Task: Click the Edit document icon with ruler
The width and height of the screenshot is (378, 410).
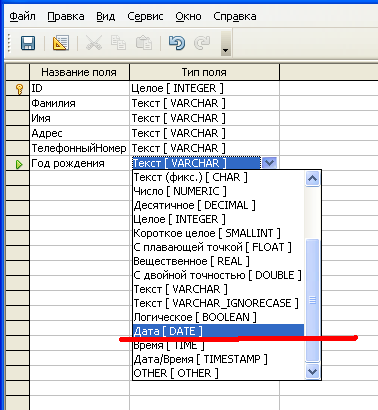Action: (x=61, y=43)
